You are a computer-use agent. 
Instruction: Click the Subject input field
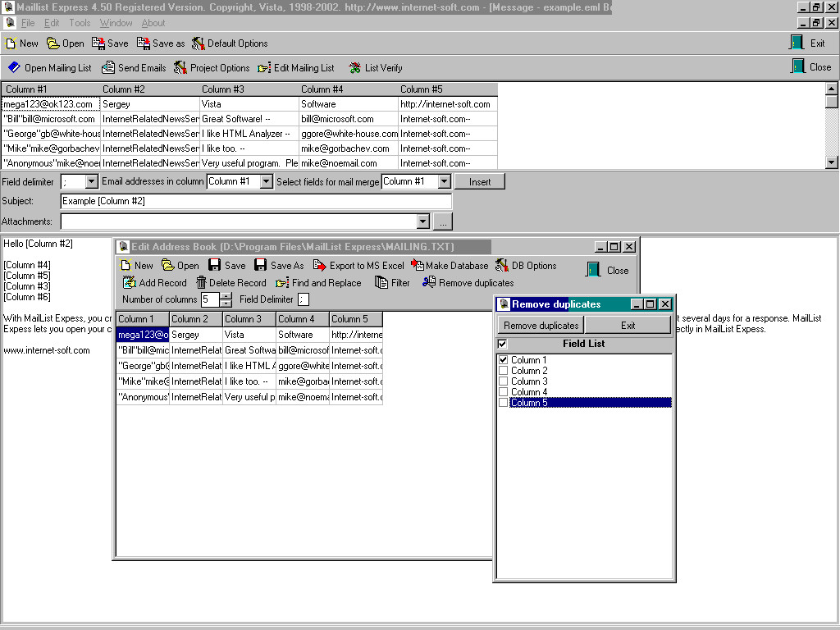click(256, 202)
